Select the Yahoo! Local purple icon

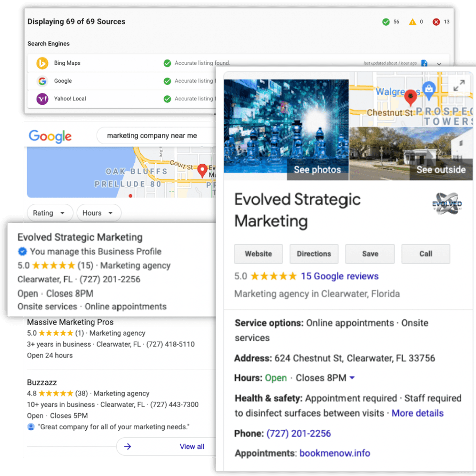(x=42, y=99)
